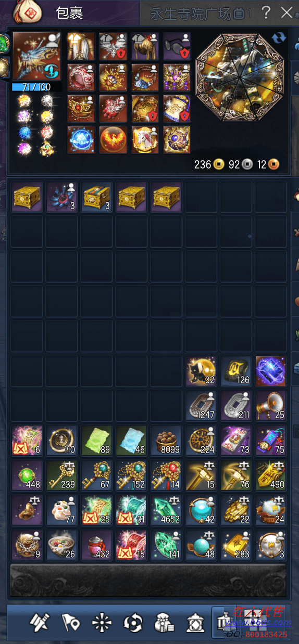299x644 pixels.
Task: Click the sunglasses accessory equipment slot
Action: (177, 46)
